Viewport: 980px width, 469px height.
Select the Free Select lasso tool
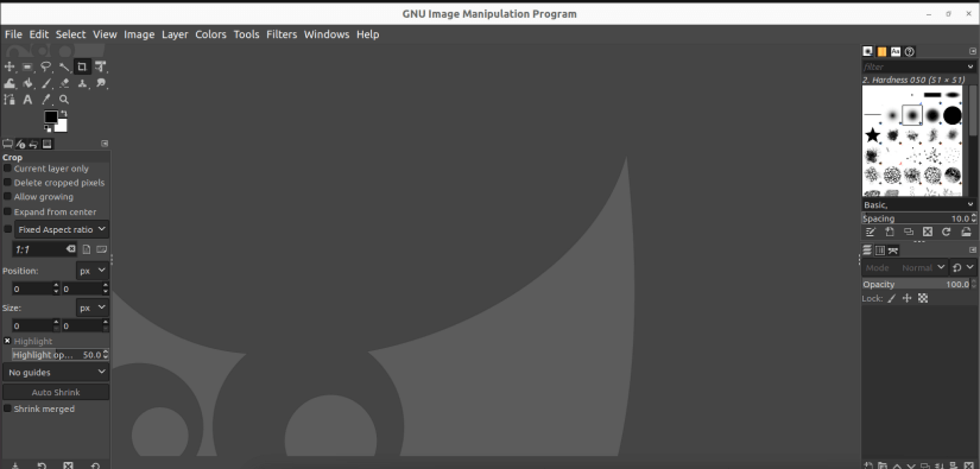pos(46,67)
